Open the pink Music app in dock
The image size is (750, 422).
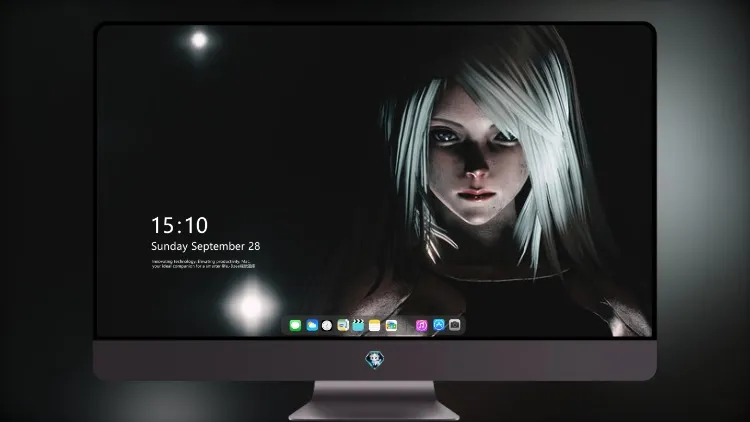coord(421,325)
